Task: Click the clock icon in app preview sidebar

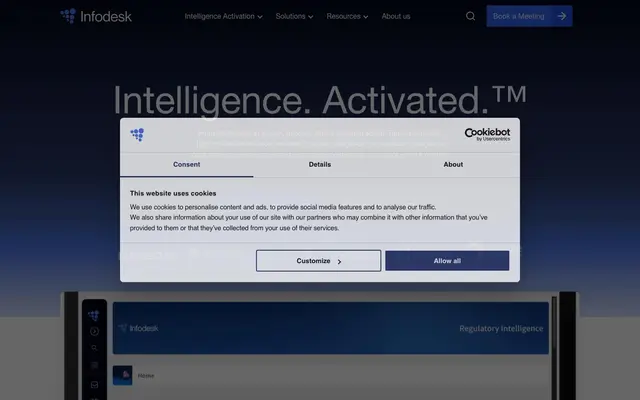Action: point(94,331)
